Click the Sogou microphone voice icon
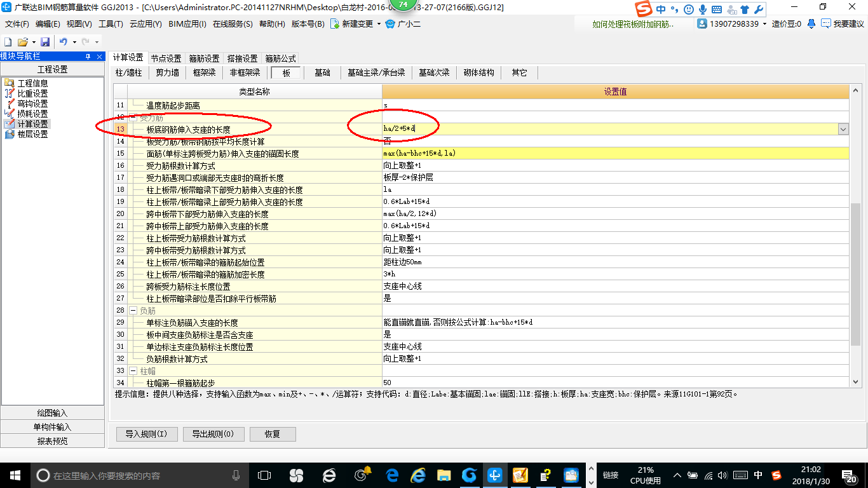The height and width of the screenshot is (488, 868). tap(703, 10)
